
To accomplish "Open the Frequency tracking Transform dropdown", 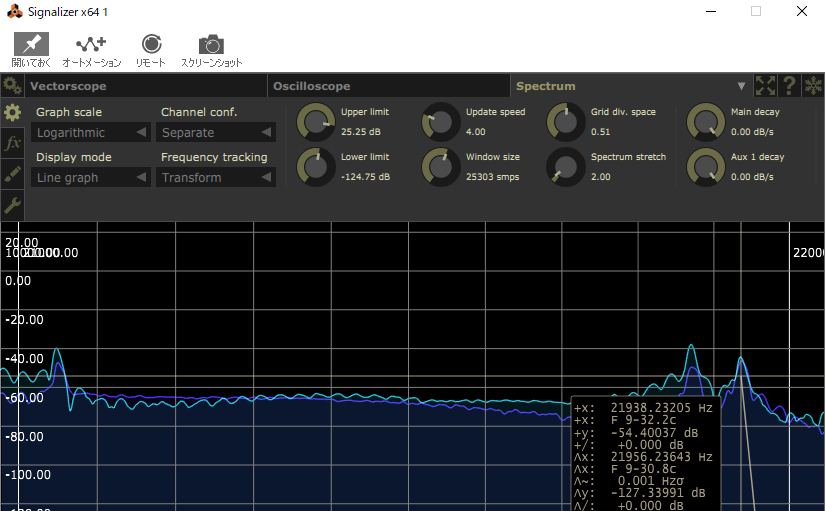I will tap(216, 178).
